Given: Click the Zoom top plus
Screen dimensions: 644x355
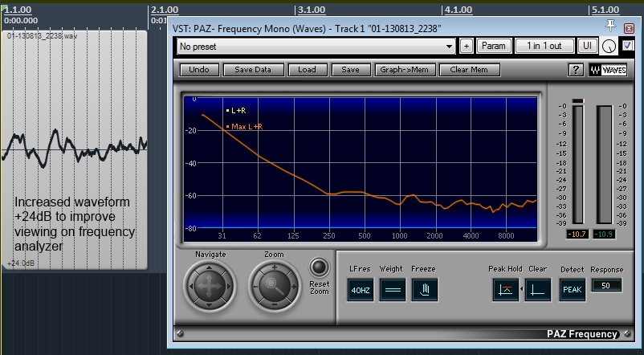Looking at the screenshot, I should coord(274,268).
